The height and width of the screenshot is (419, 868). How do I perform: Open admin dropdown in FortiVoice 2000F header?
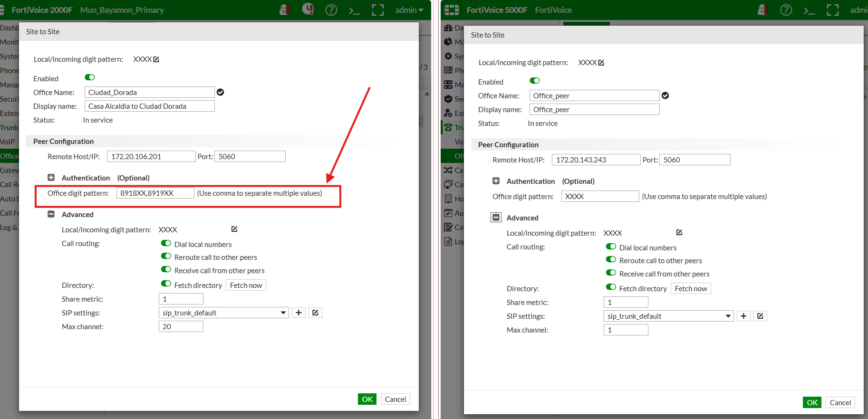point(409,10)
